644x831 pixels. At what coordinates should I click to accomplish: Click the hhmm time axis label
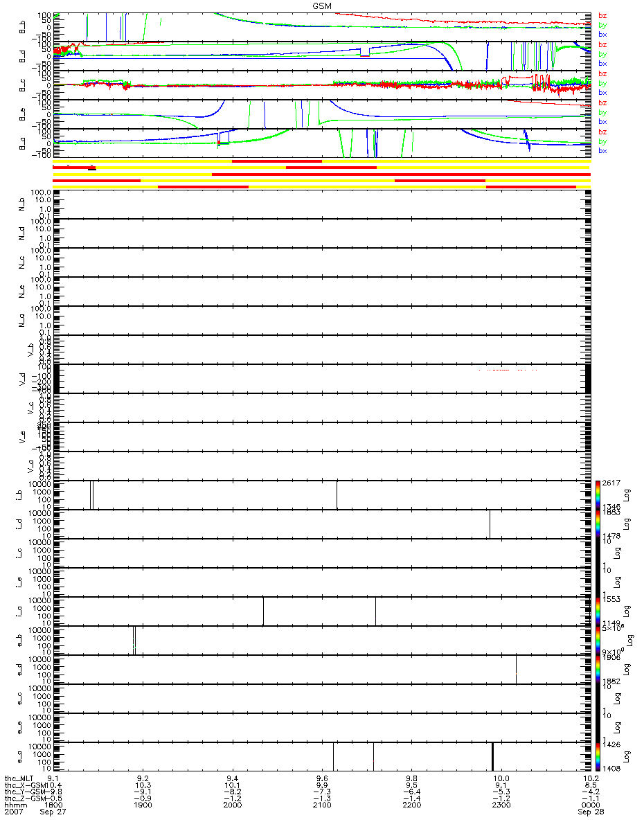[x=15, y=805]
